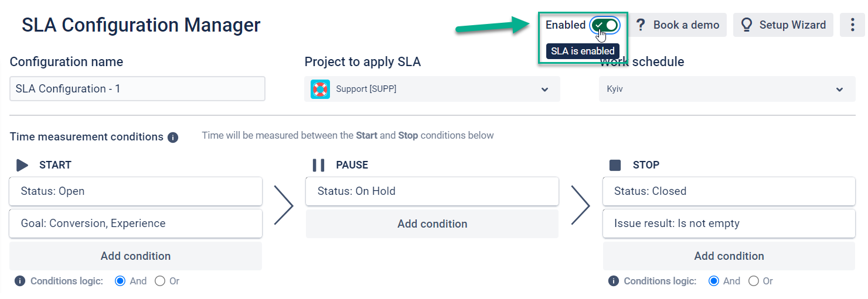Select Or radio under START conditions
The width and height of the screenshot is (868, 299).
[160, 281]
